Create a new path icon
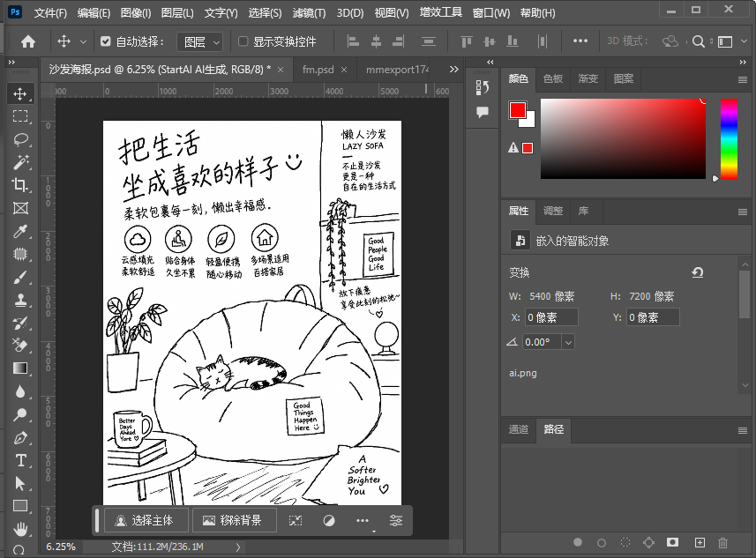756x558 pixels. [700, 543]
